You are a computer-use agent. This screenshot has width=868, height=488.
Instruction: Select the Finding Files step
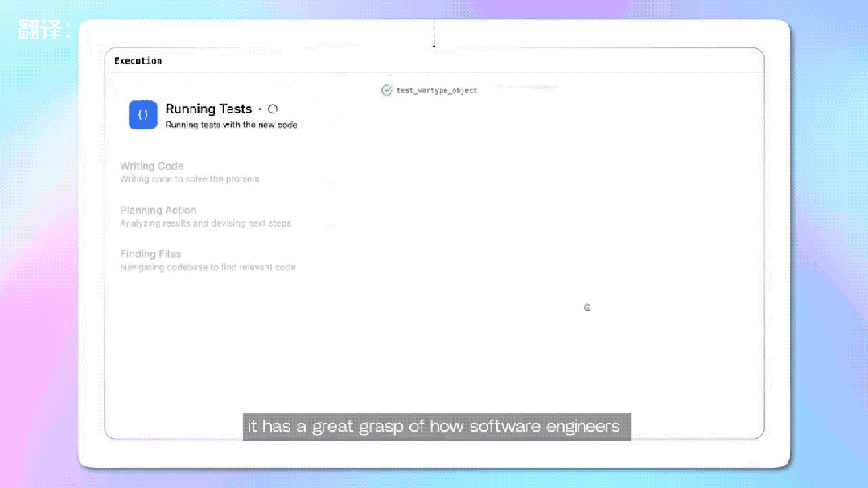click(x=150, y=254)
